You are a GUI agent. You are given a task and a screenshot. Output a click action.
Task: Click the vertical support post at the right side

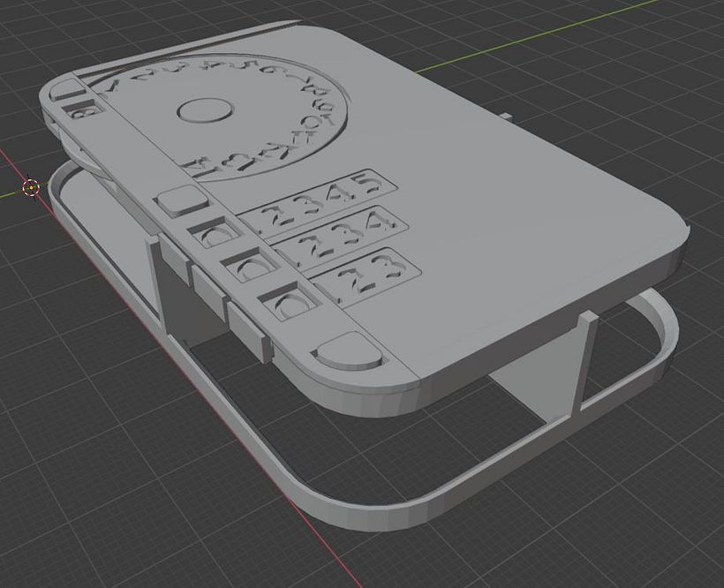[585, 363]
